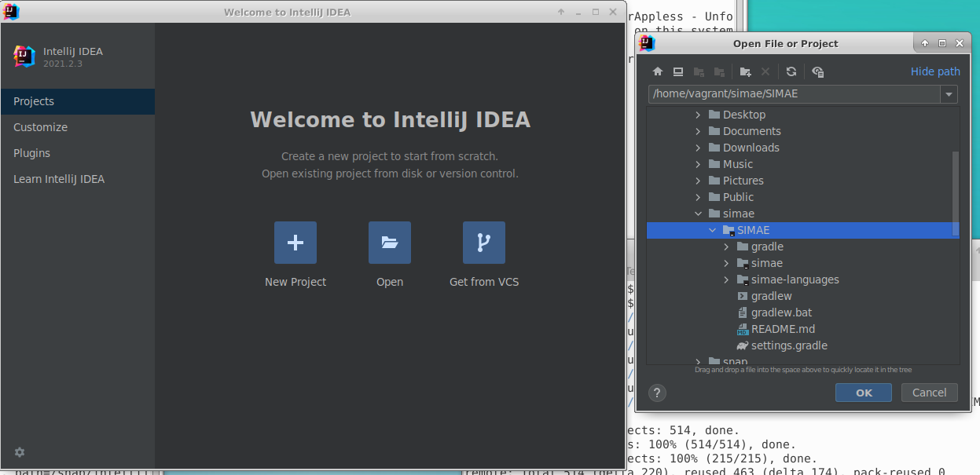Viewport: 980px width, 475px height.
Task: Click the Get from VCS label
Action: 484,282
